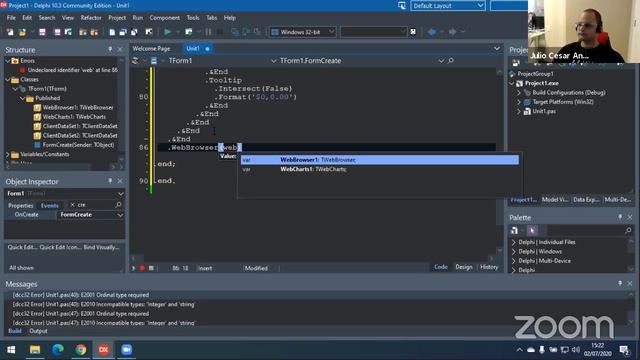This screenshot has height=360, width=640.
Task: Open the Windows 32-bit platform dropdown
Action: coord(331,32)
